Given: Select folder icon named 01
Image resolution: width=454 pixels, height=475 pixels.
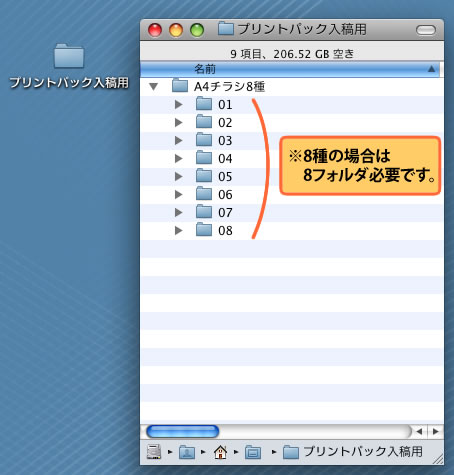Looking at the screenshot, I should pyautogui.click(x=204, y=104).
